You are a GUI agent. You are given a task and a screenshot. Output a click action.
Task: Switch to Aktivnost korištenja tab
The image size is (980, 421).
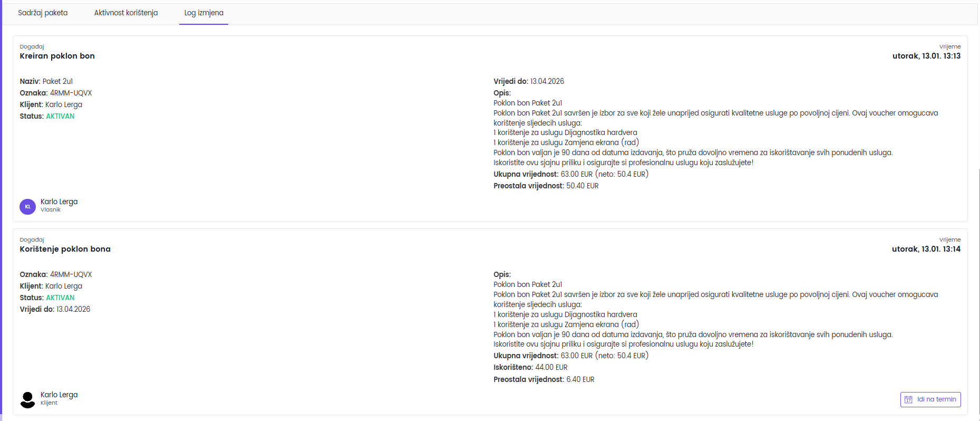click(x=126, y=13)
